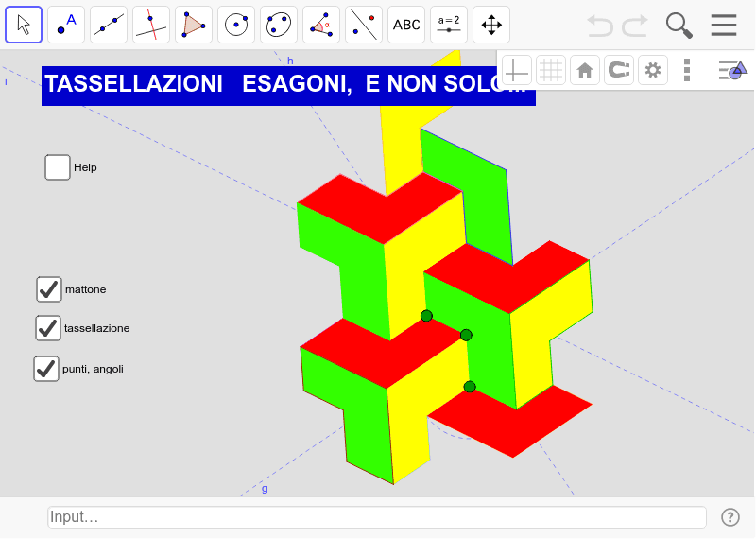The width and height of the screenshot is (756, 539).
Task: Select the Slider a=2 tool
Action: [x=449, y=25]
